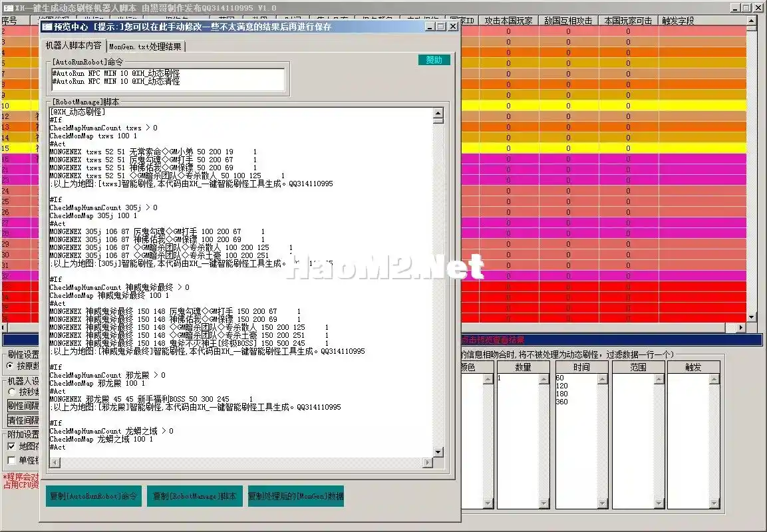Select value 120 in the 时间 list
Viewport: 767px width, 532px height.
pyautogui.click(x=562, y=386)
